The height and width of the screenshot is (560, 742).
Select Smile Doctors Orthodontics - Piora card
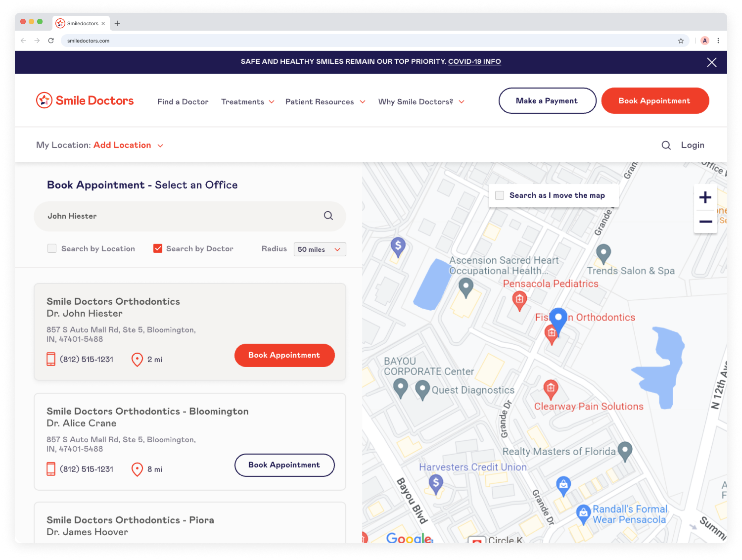190,523
